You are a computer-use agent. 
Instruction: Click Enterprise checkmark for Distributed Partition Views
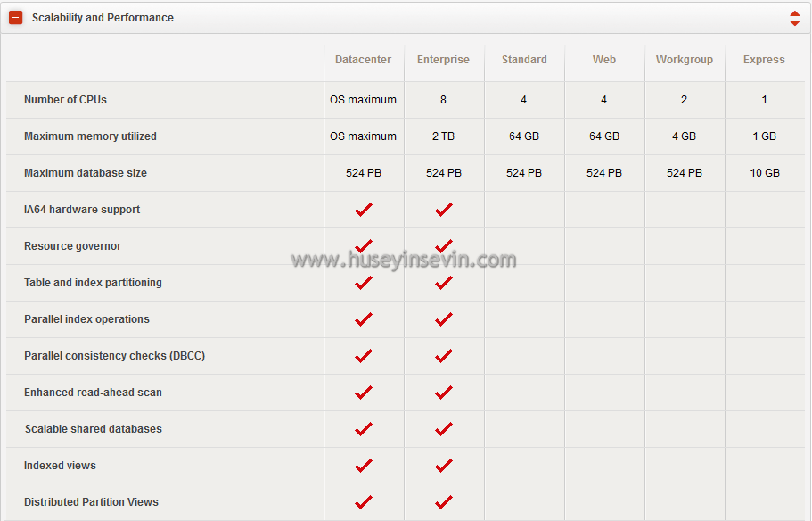(444, 502)
